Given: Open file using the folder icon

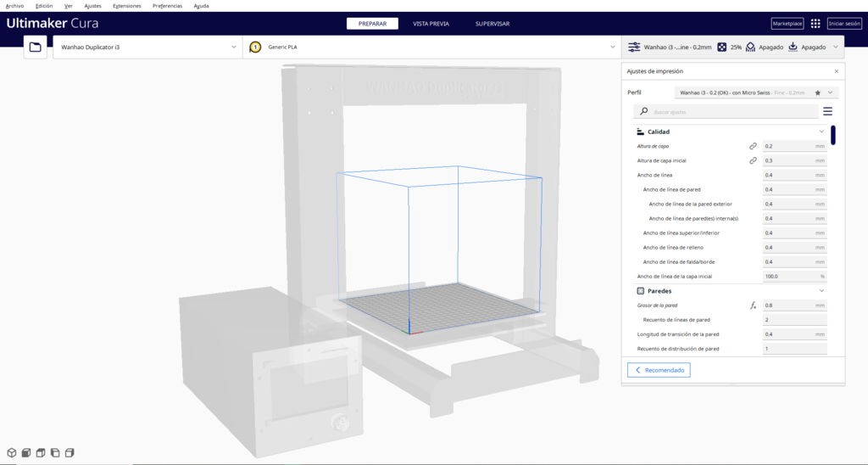Looking at the screenshot, I should click(35, 48).
